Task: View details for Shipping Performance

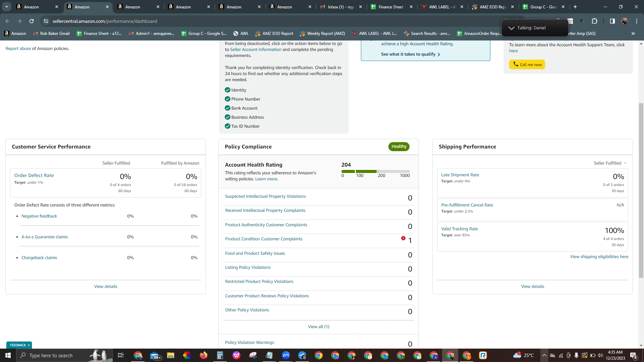Action: tap(533, 287)
